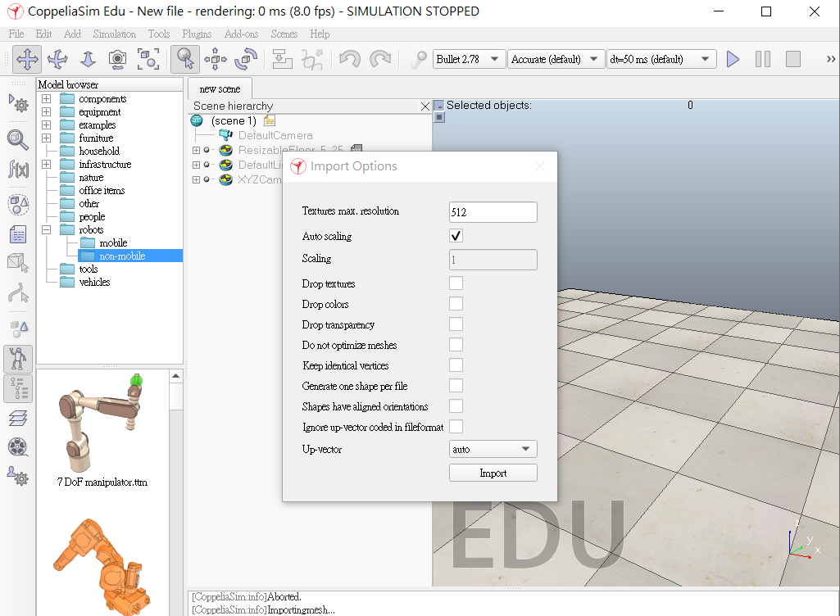The width and height of the screenshot is (840, 616).
Task: Click the model list scrollbar up arrow
Action: (175, 376)
